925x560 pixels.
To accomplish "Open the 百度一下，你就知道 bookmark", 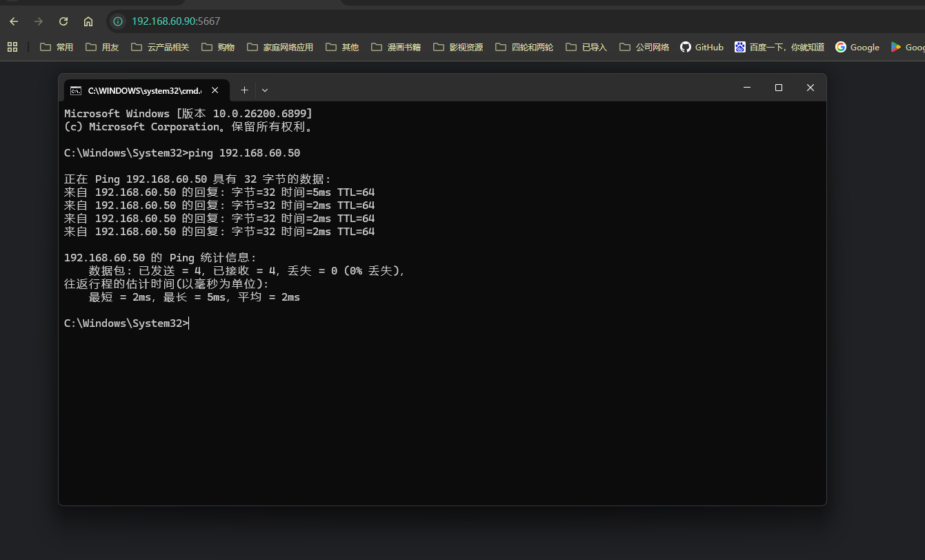I will click(779, 47).
